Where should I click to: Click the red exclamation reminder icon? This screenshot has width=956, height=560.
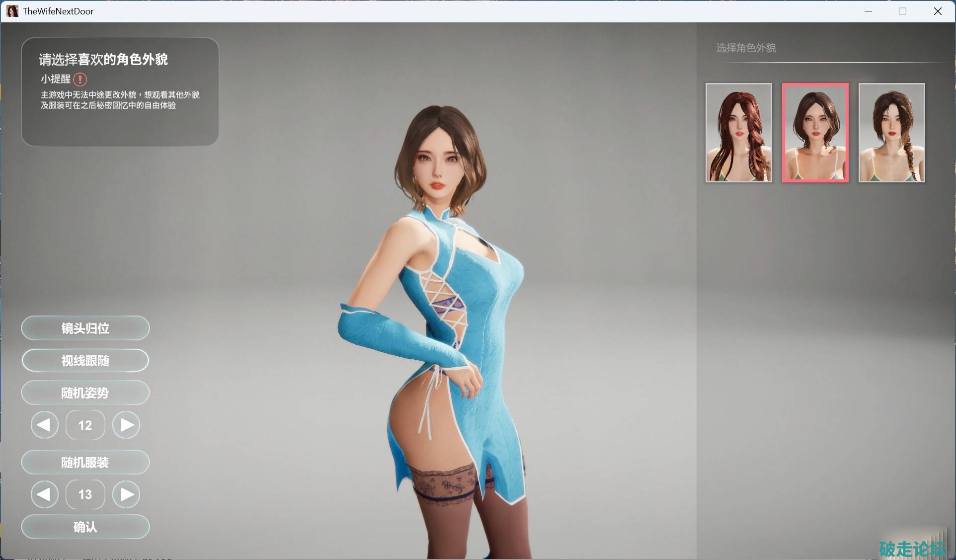(x=80, y=79)
